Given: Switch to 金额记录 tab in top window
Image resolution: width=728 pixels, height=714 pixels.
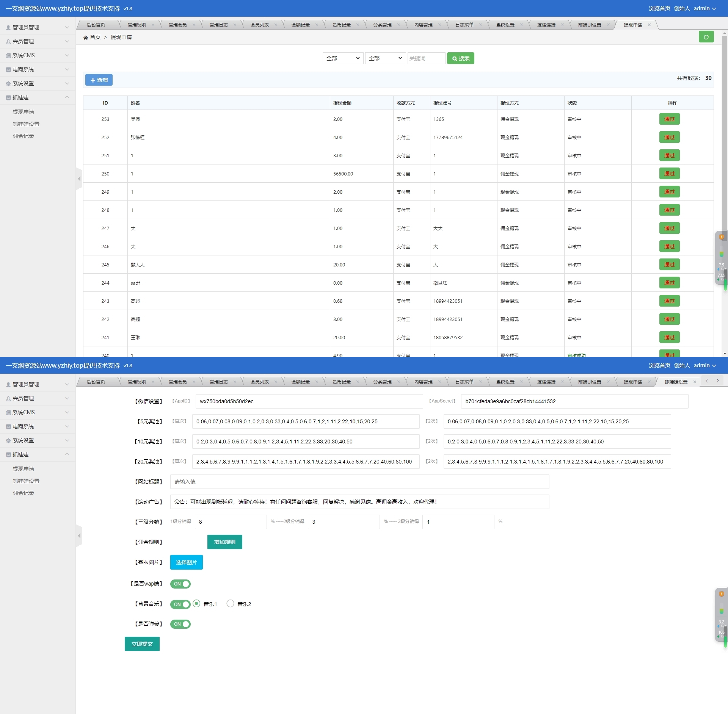Looking at the screenshot, I should (x=301, y=25).
